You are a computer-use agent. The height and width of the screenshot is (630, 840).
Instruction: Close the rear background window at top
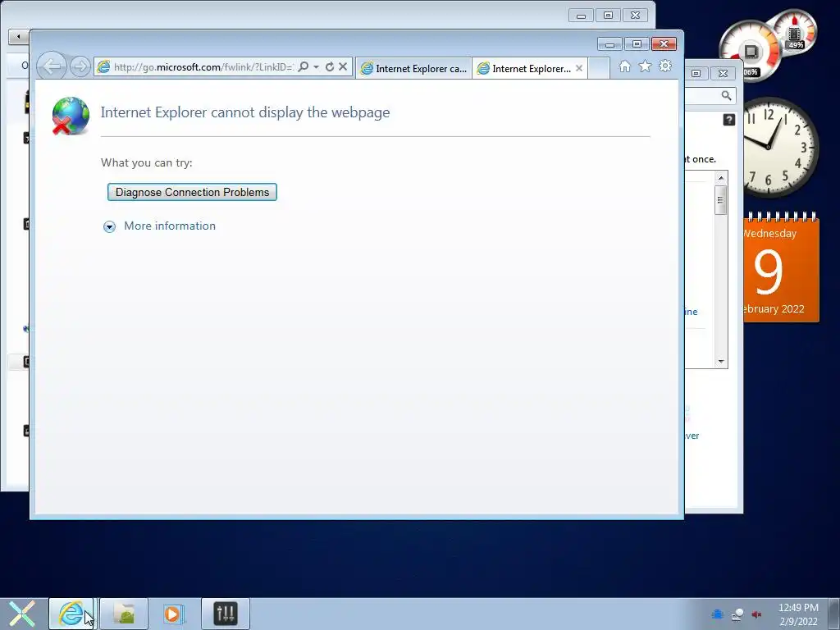click(636, 16)
